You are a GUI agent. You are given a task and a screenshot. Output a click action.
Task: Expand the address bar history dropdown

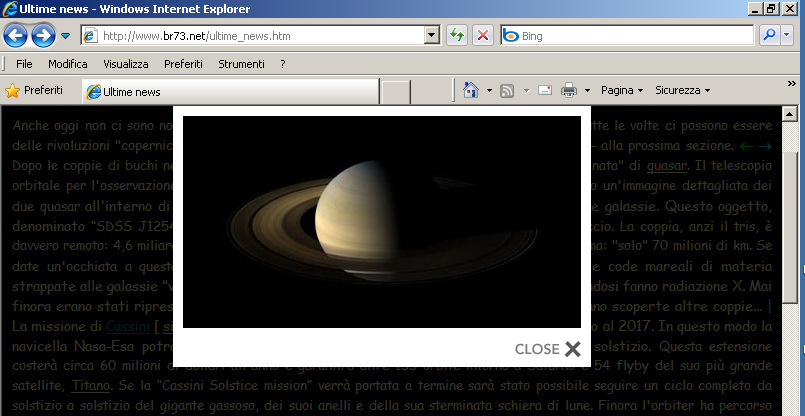point(433,36)
